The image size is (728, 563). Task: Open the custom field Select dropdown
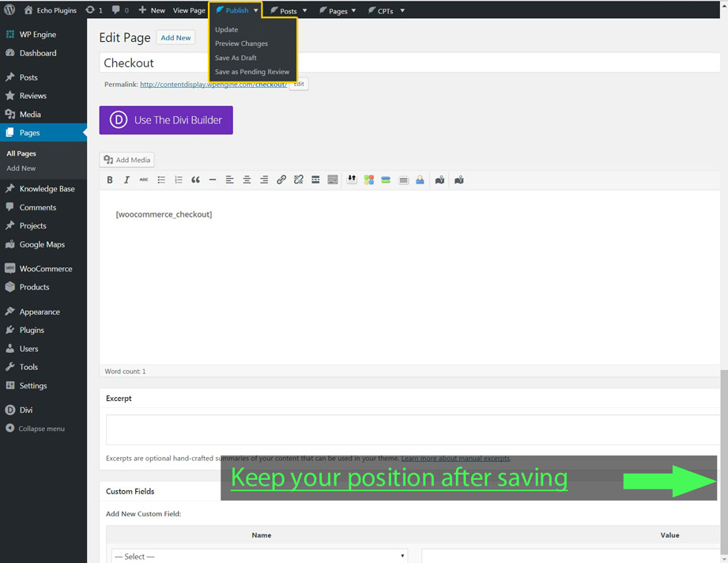pos(259,556)
